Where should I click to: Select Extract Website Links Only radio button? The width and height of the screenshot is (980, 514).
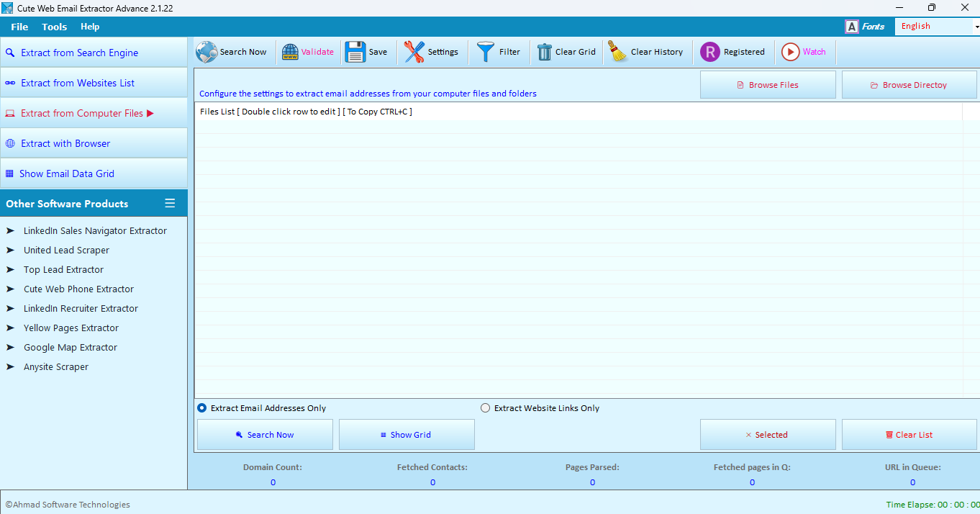pyautogui.click(x=486, y=408)
